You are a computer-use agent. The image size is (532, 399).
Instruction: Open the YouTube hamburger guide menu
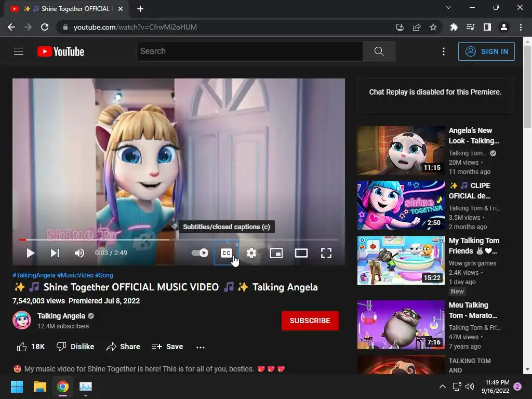19,51
